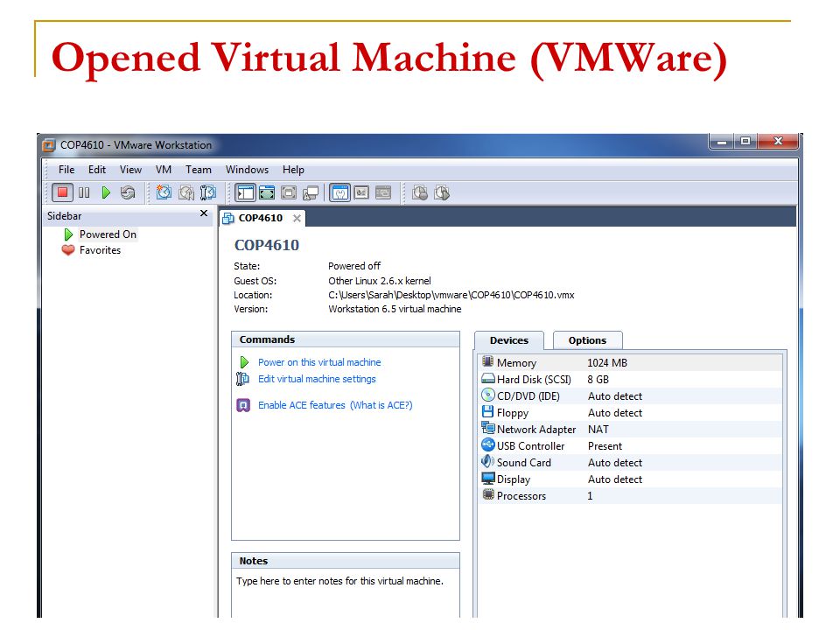Select Powered On in the sidebar

tap(108, 234)
